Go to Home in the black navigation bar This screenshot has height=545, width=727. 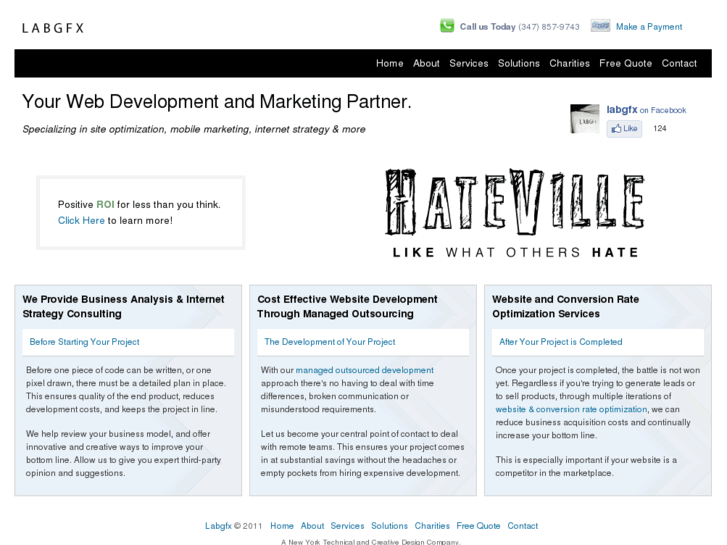click(389, 64)
